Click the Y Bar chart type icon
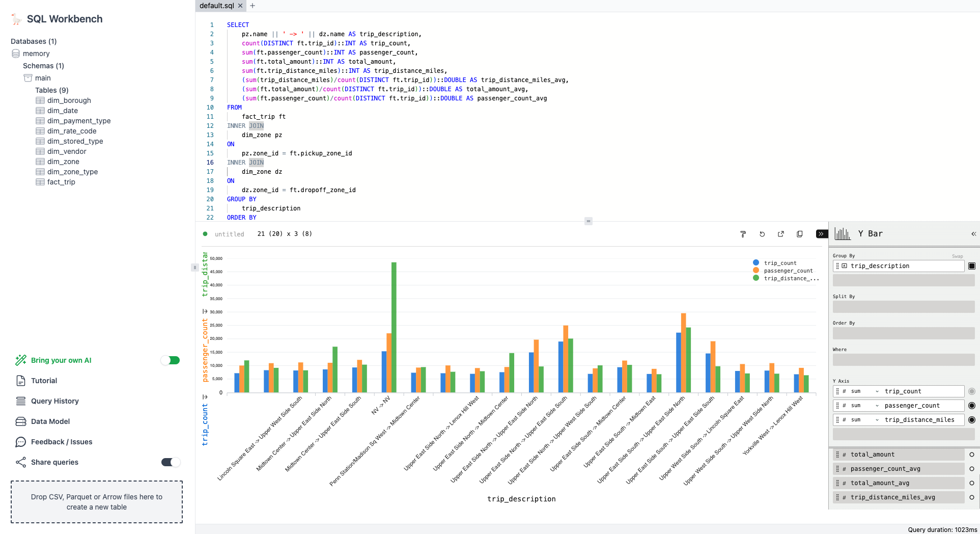Screen dimensions: 980x534 click(843, 233)
